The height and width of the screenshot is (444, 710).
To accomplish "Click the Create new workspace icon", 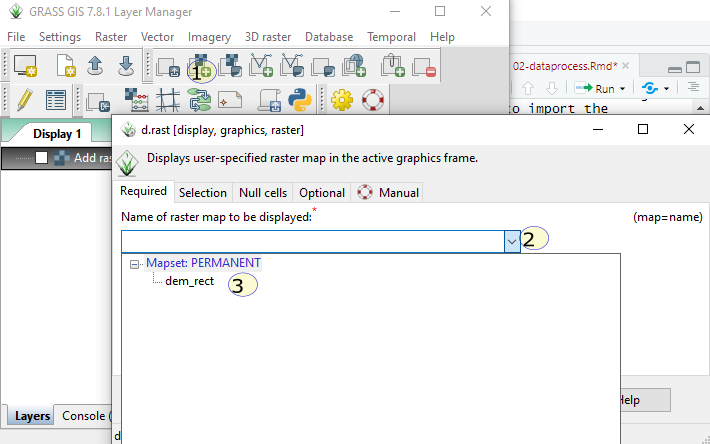I will point(66,68).
